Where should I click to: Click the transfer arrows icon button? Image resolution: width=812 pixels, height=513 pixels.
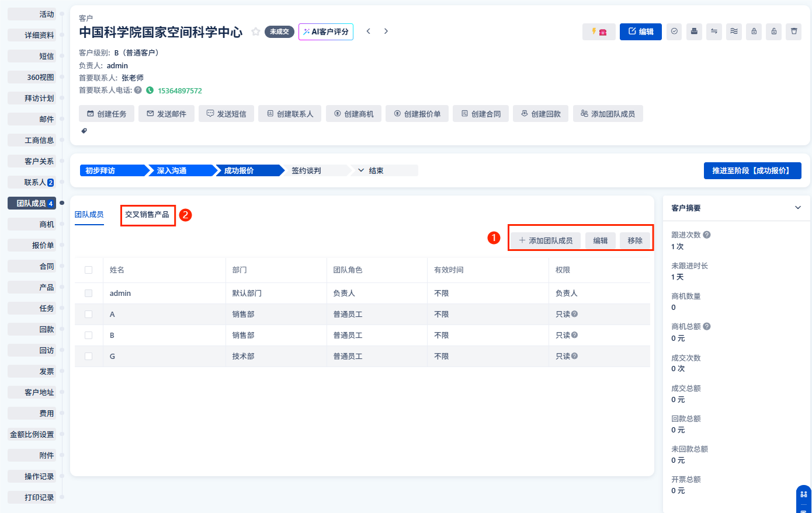point(714,32)
